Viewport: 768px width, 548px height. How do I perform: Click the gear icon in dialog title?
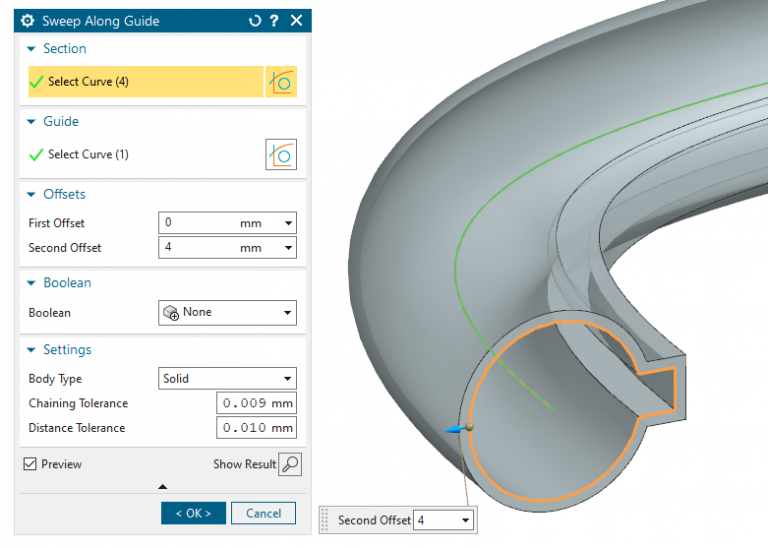(x=27, y=21)
